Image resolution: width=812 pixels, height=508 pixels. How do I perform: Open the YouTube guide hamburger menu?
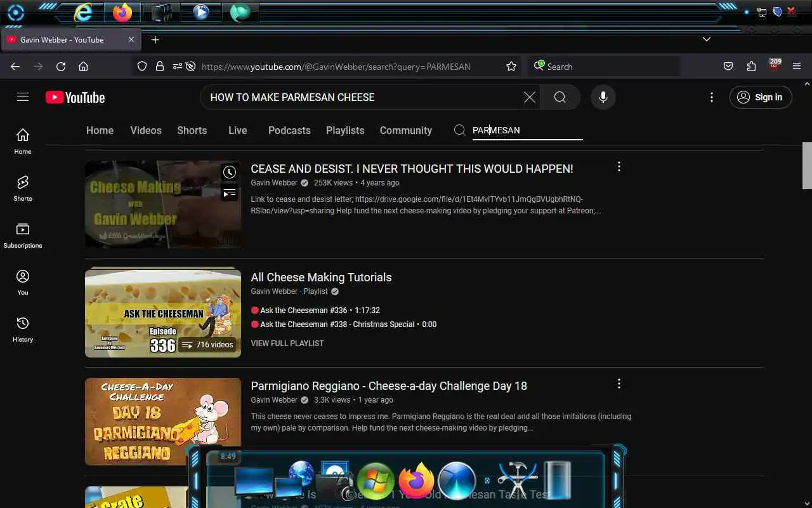pyautogui.click(x=23, y=97)
